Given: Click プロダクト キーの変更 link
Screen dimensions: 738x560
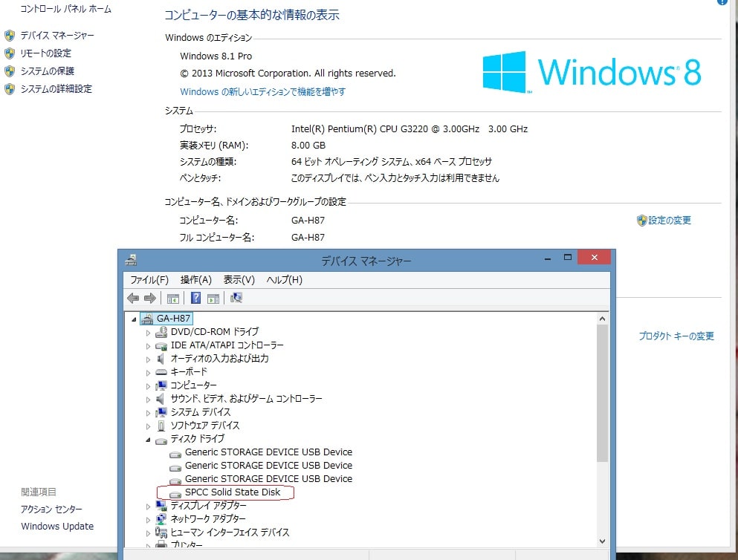Looking at the screenshot, I should (x=676, y=336).
